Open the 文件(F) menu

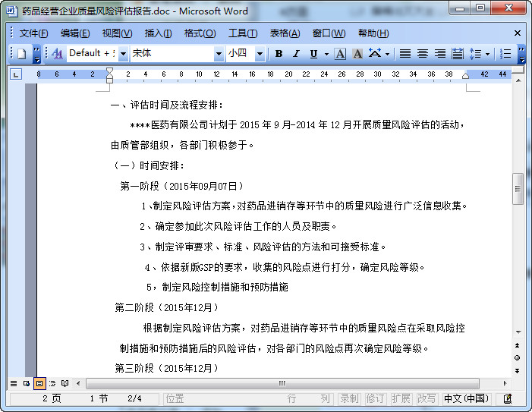33,33
